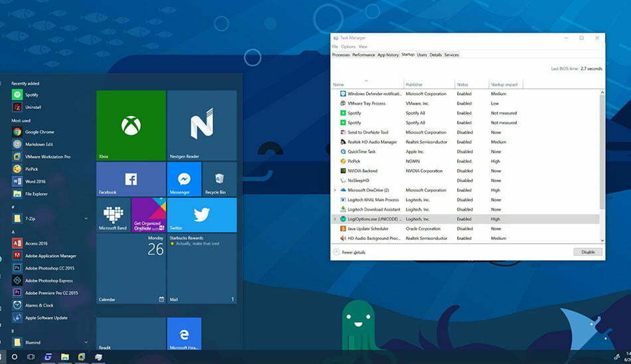The height and width of the screenshot is (364, 631).
Task: Open the View menu in Task Manager
Action: click(363, 46)
